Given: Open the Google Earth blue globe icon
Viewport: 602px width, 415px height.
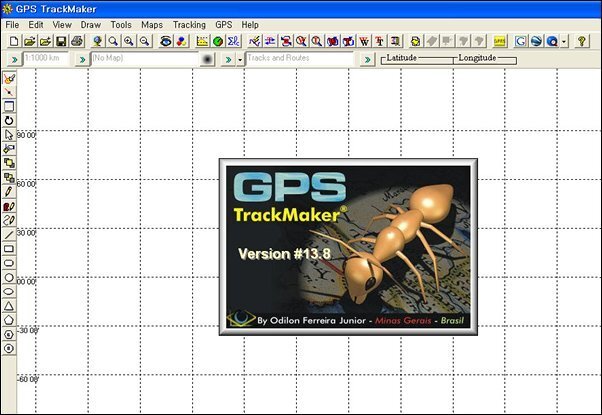Looking at the screenshot, I should (x=536, y=41).
